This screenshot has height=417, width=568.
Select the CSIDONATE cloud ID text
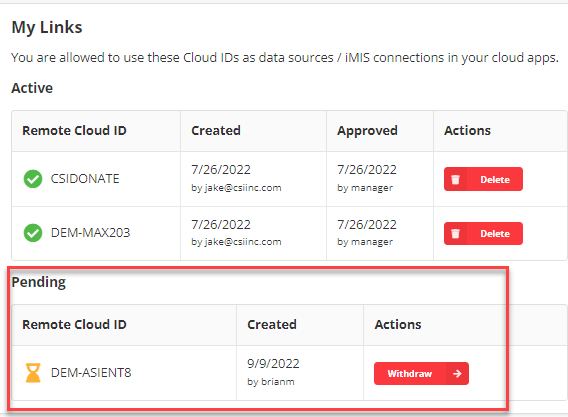point(85,179)
